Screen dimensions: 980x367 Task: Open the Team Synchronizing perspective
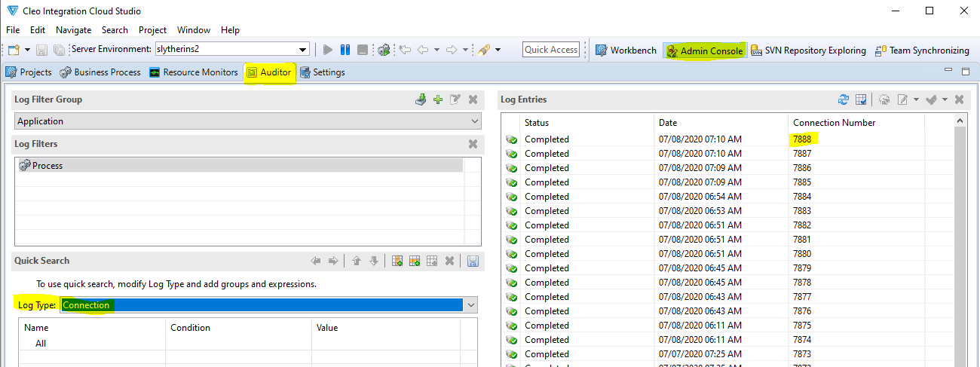[921, 50]
